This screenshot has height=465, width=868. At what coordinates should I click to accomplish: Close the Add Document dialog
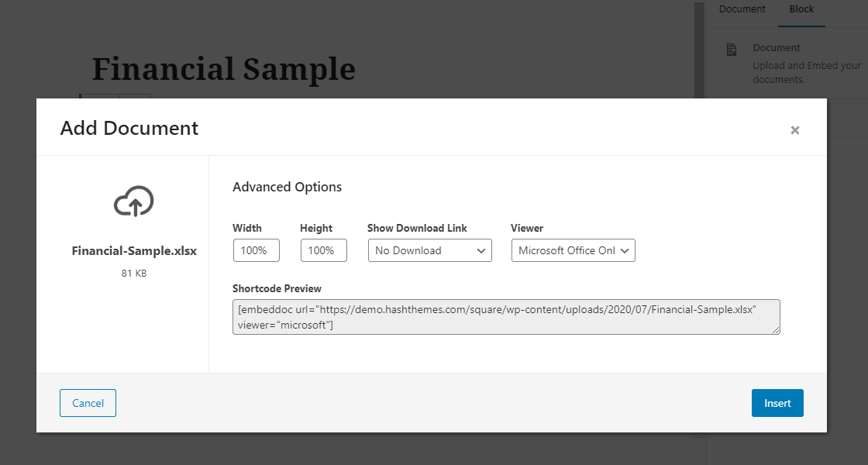pyautogui.click(x=795, y=130)
